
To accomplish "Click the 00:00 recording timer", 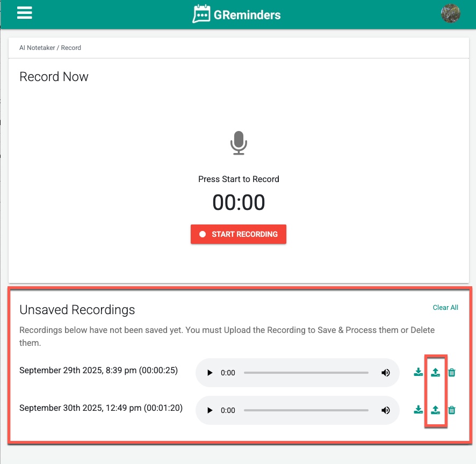I will 239,202.
